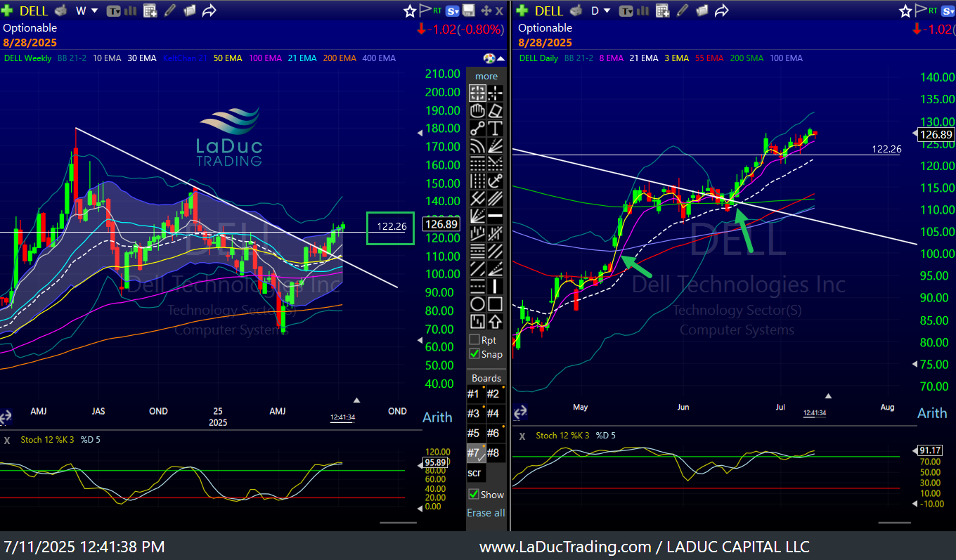Click the 55 EMA legend label

coord(710,58)
